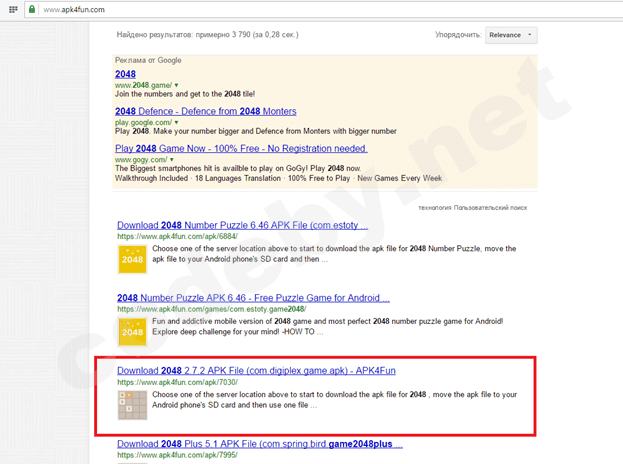623x464 pixels.
Task: Open '2048 Defence - Defence from 2048 Monters' ad
Action: (205, 111)
